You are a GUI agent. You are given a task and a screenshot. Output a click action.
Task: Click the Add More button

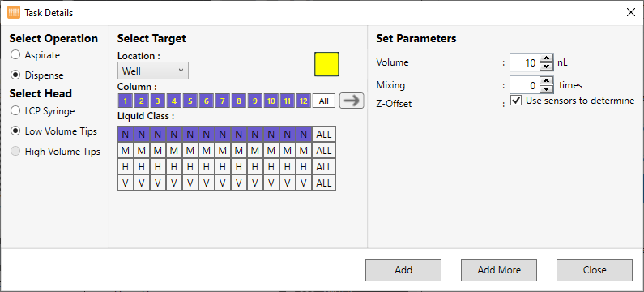(x=499, y=270)
